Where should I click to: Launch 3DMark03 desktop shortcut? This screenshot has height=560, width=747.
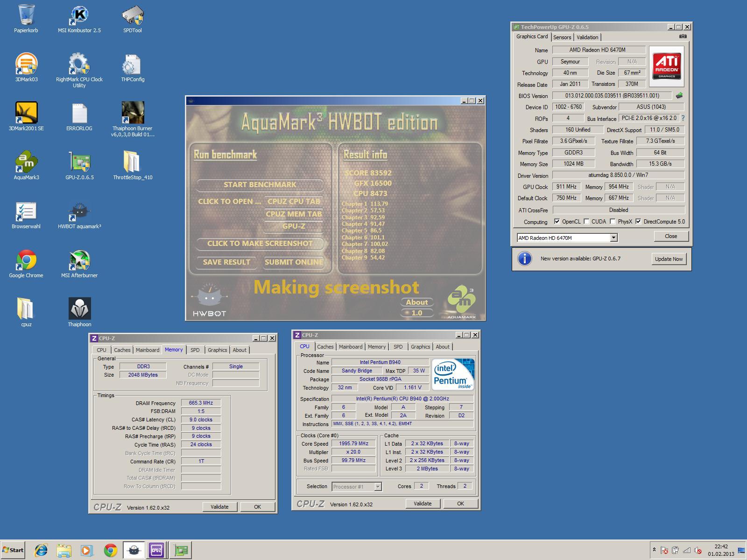click(26, 68)
